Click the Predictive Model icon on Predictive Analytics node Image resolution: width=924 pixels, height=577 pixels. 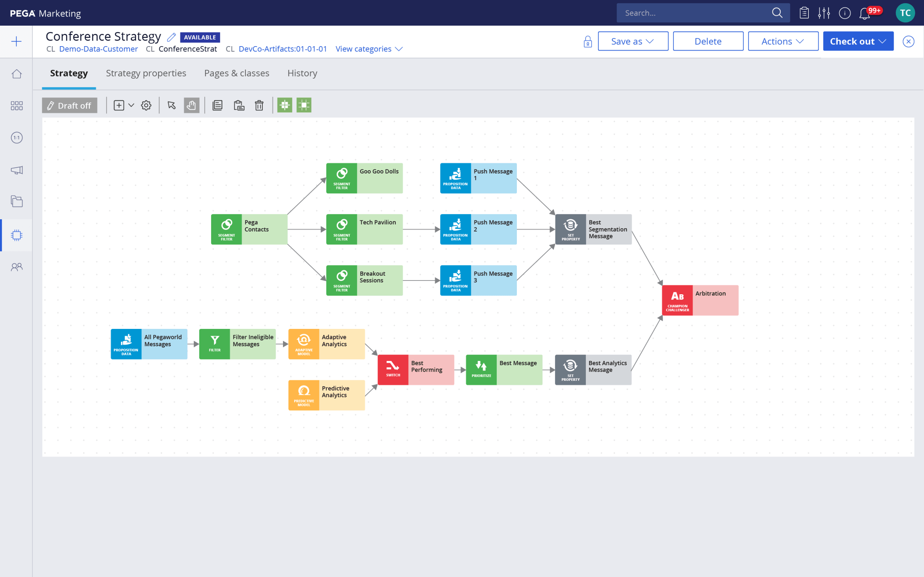point(303,392)
